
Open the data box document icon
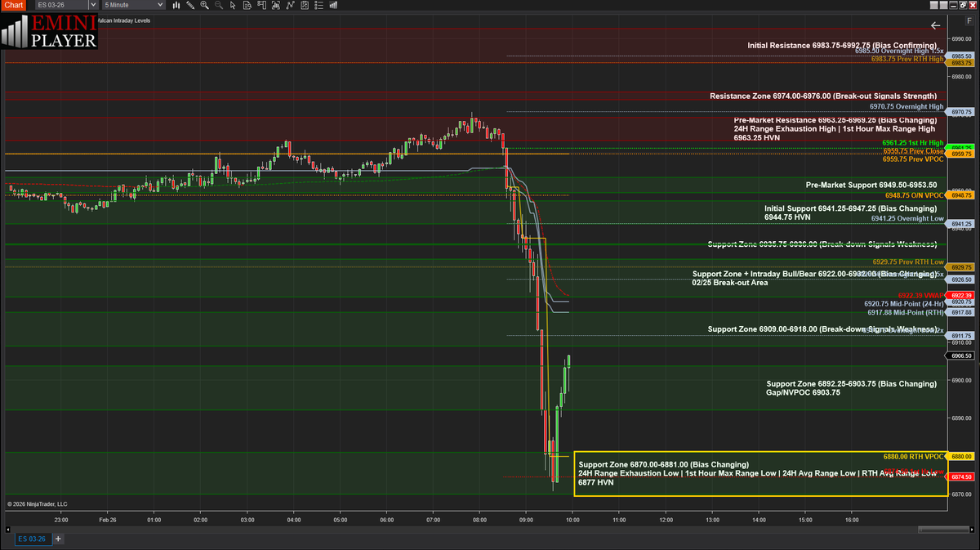[x=247, y=5]
